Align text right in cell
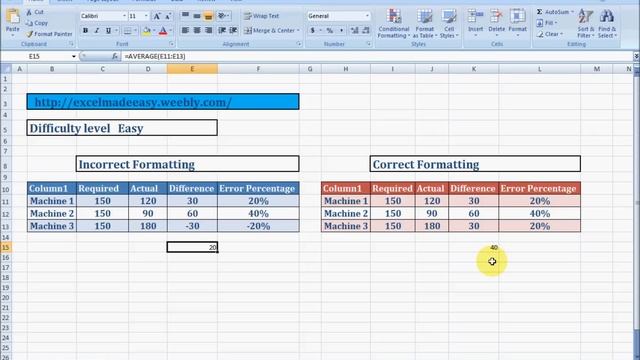Viewport: 640px width, 360px height. click(208, 31)
